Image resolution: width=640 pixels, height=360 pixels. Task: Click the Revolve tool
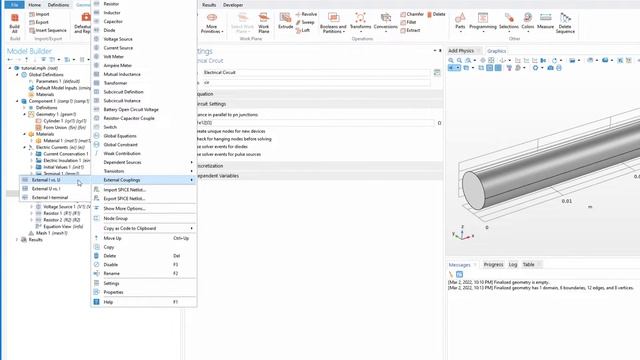click(306, 14)
